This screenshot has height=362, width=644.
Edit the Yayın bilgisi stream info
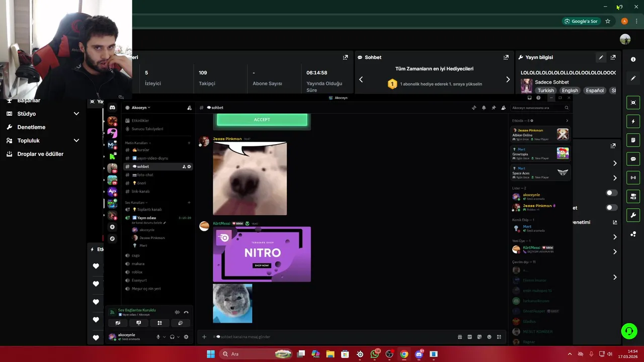coord(601,57)
